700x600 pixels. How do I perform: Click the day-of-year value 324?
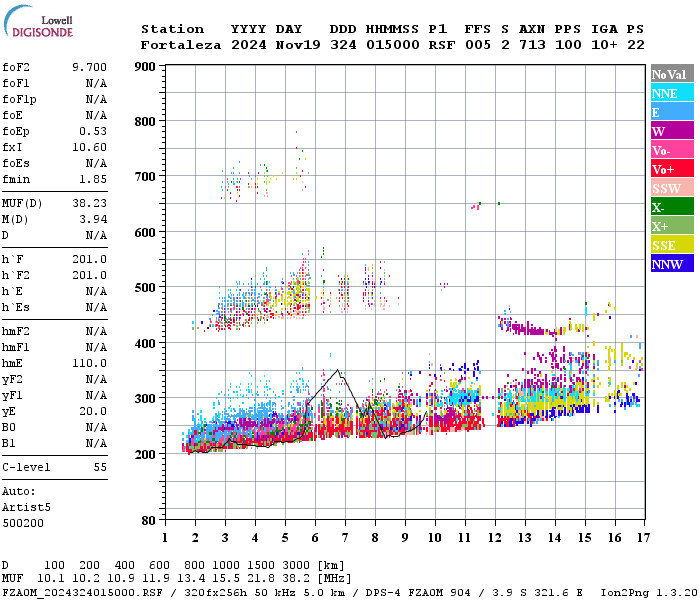pyautogui.click(x=343, y=45)
